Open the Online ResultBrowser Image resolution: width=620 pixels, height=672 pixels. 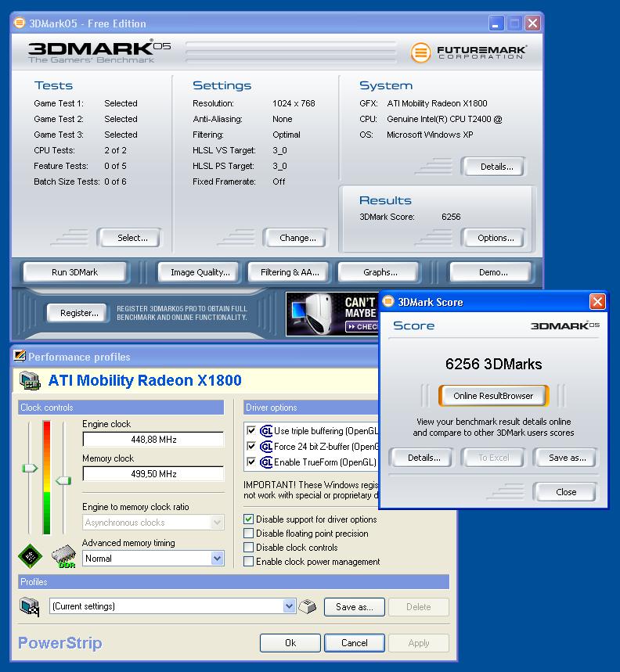pos(493,396)
